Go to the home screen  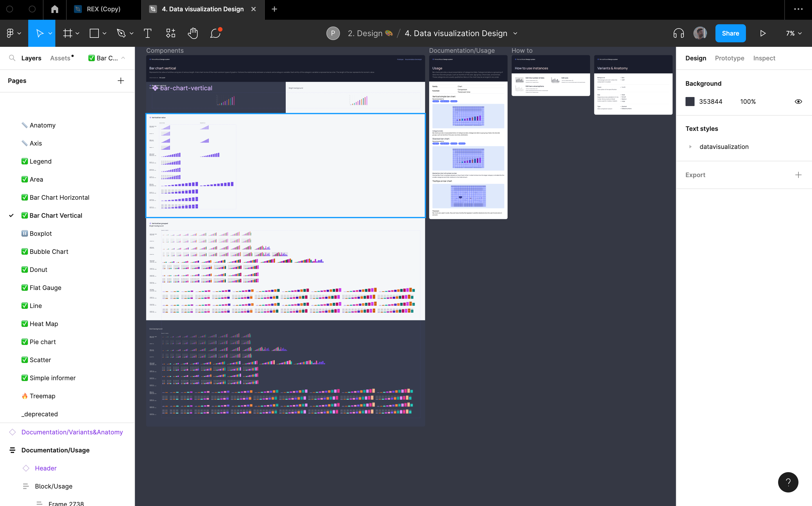[54, 9]
